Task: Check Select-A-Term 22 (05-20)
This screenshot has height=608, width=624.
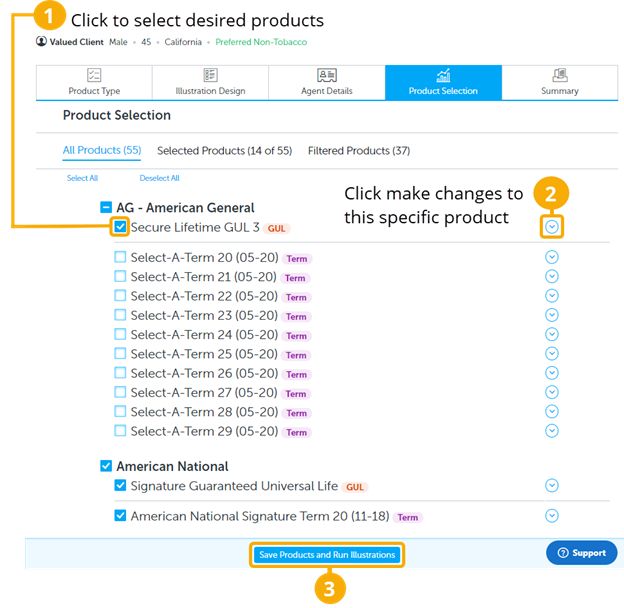Action: [120, 296]
